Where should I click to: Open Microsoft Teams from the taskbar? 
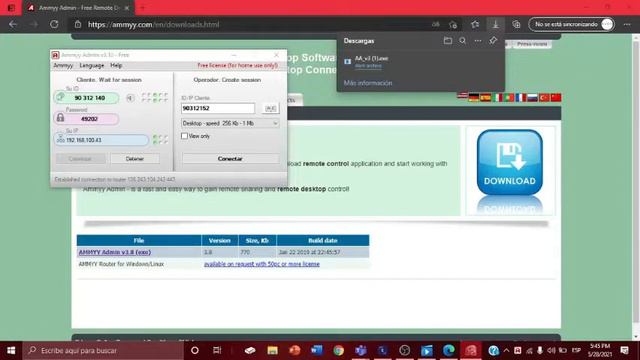click(360, 350)
